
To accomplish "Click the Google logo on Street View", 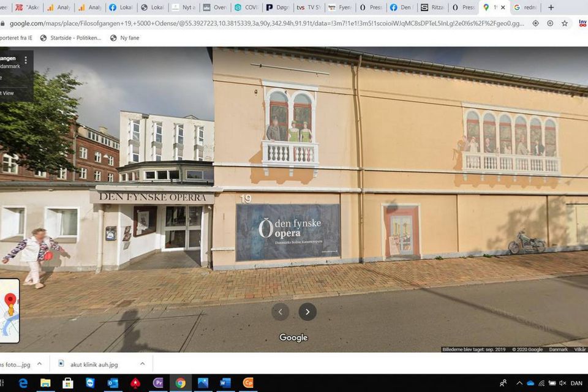I will [x=293, y=337].
